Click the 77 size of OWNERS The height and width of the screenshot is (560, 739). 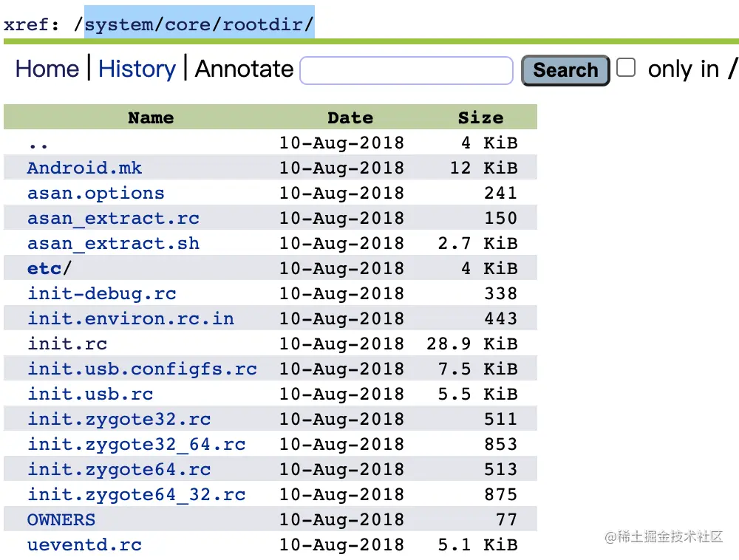507,520
